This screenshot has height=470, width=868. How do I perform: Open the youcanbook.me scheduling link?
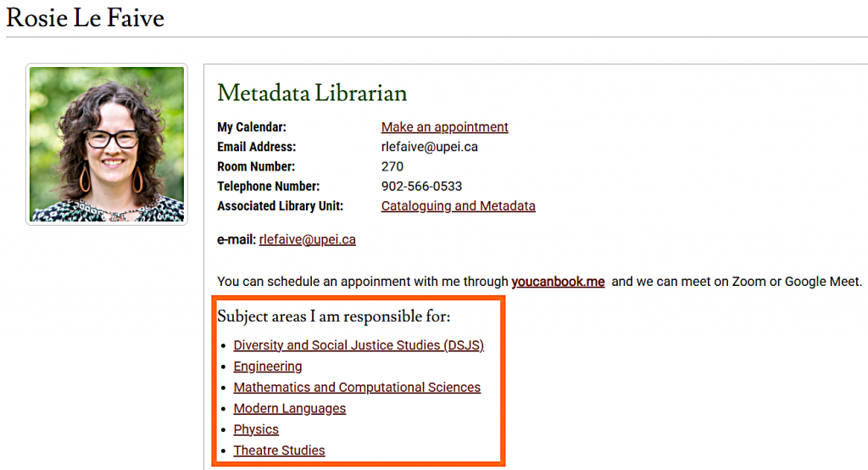click(x=558, y=282)
